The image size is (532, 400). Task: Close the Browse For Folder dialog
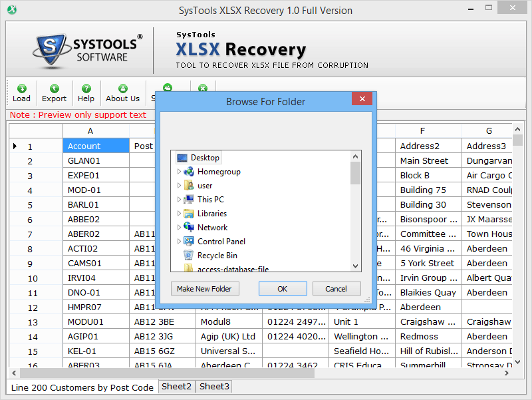(x=362, y=99)
